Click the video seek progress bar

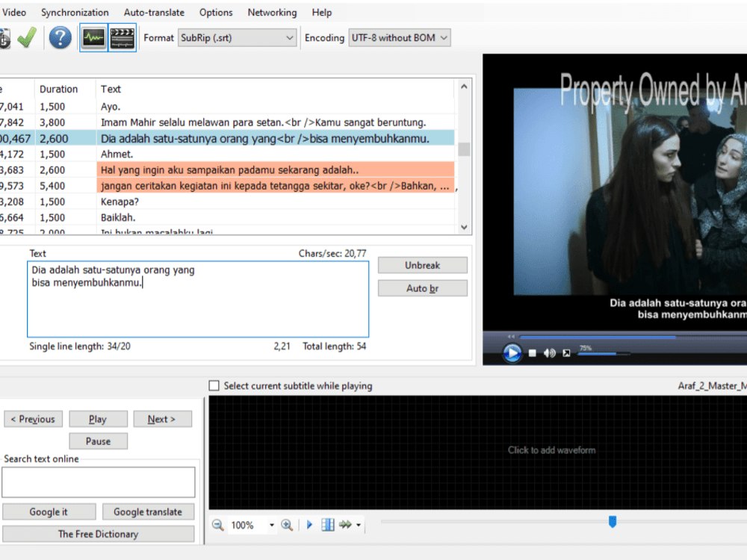[x=633, y=337]
